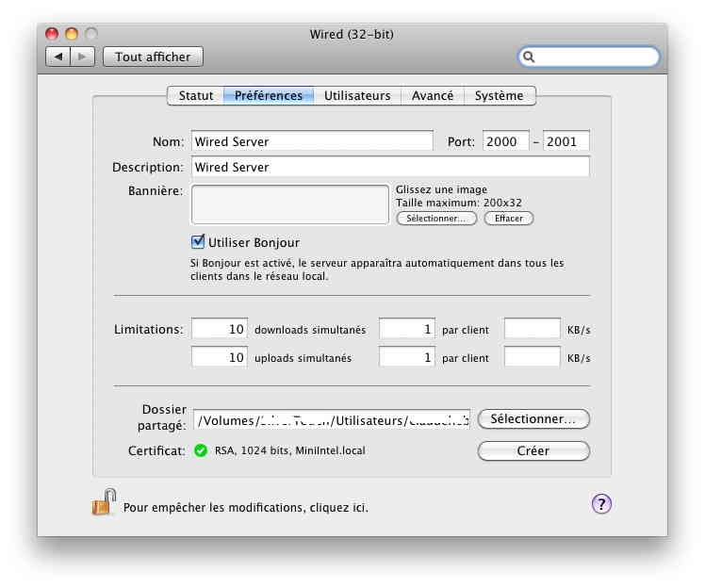The image size is (705, 588).
Task: Click the uploads KB/s limit field
Action: tap(533, 357)
